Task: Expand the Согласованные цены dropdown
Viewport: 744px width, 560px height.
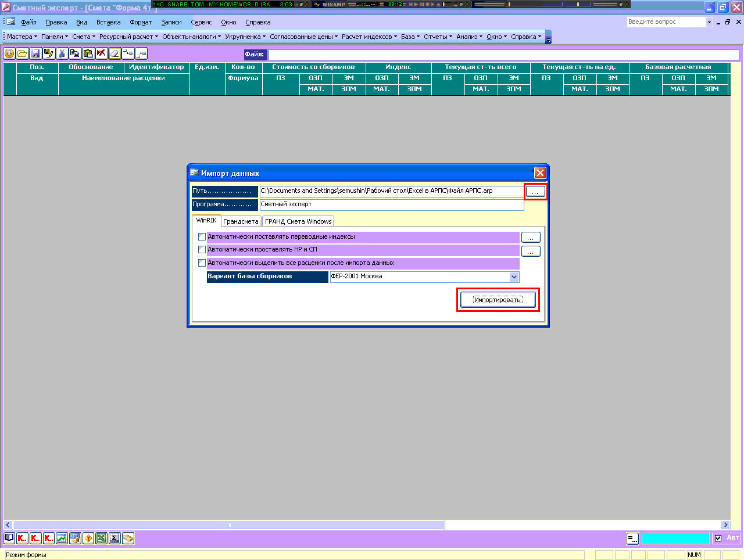Action: pos(304,37)
